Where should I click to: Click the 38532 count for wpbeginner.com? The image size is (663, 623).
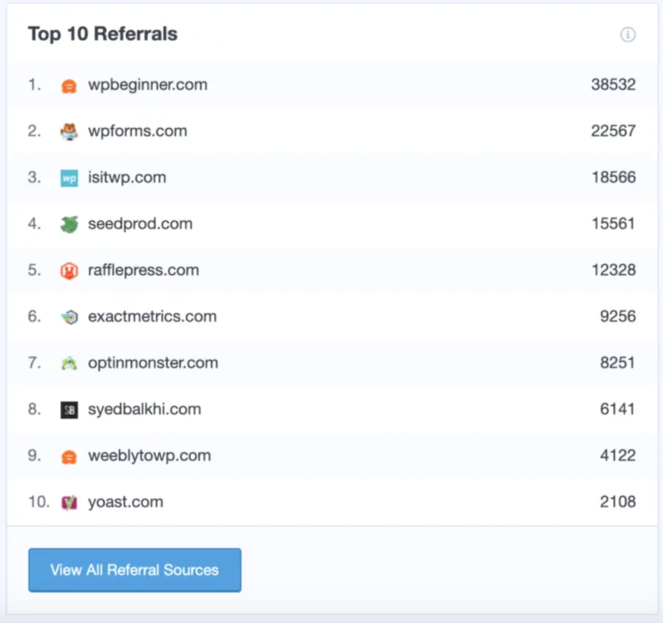(613, 85)
